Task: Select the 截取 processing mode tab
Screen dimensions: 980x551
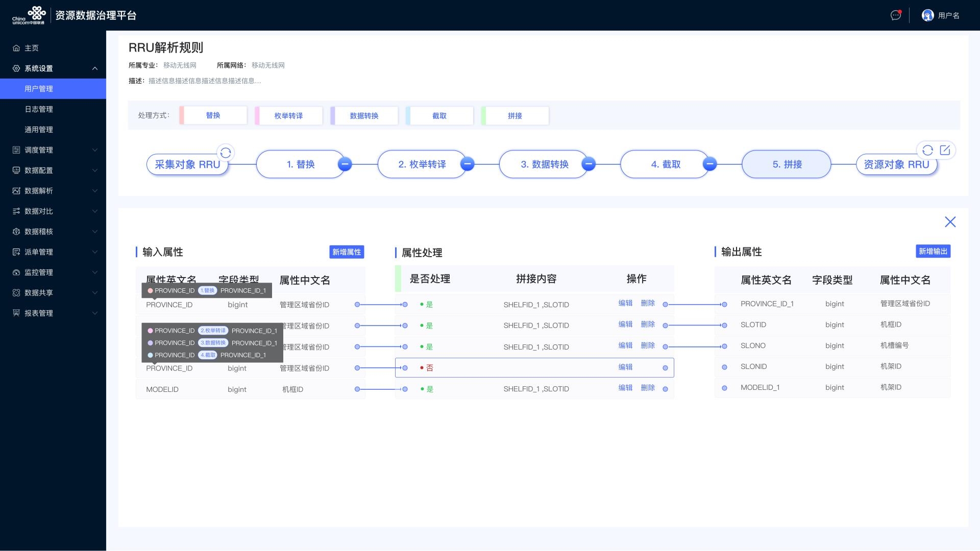Action: pos(439,115)
